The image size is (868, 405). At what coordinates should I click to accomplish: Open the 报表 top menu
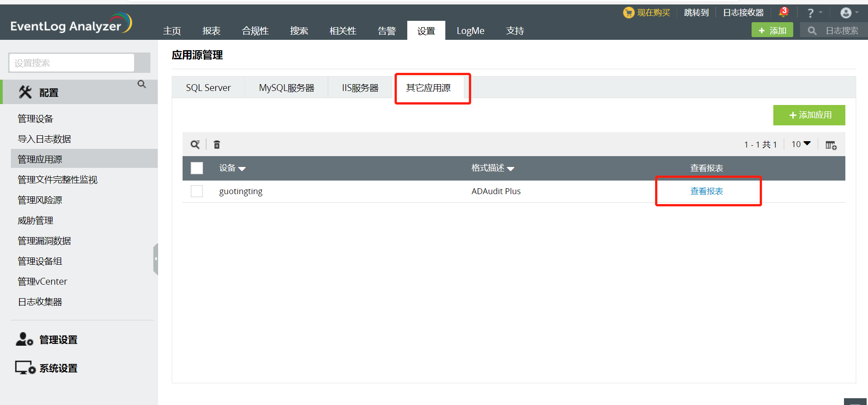(211, 31)
